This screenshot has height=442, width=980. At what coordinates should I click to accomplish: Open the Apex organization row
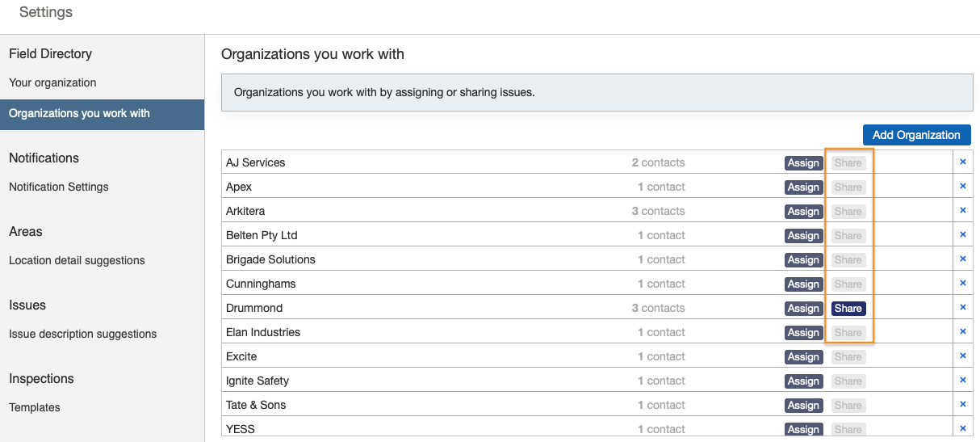point(239,187)
